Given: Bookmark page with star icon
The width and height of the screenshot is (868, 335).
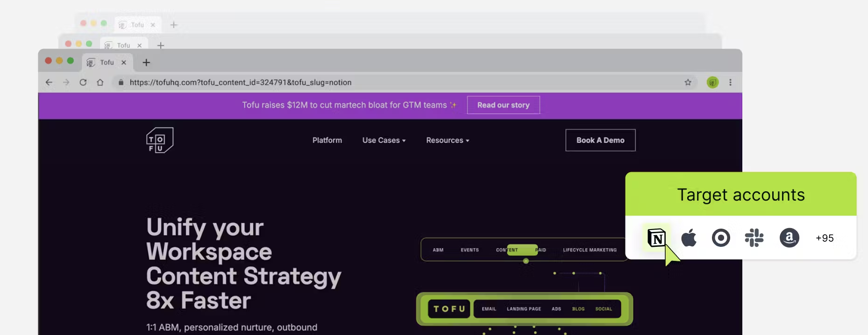Looking at the screenshot, I should click(x=688, y=82).
